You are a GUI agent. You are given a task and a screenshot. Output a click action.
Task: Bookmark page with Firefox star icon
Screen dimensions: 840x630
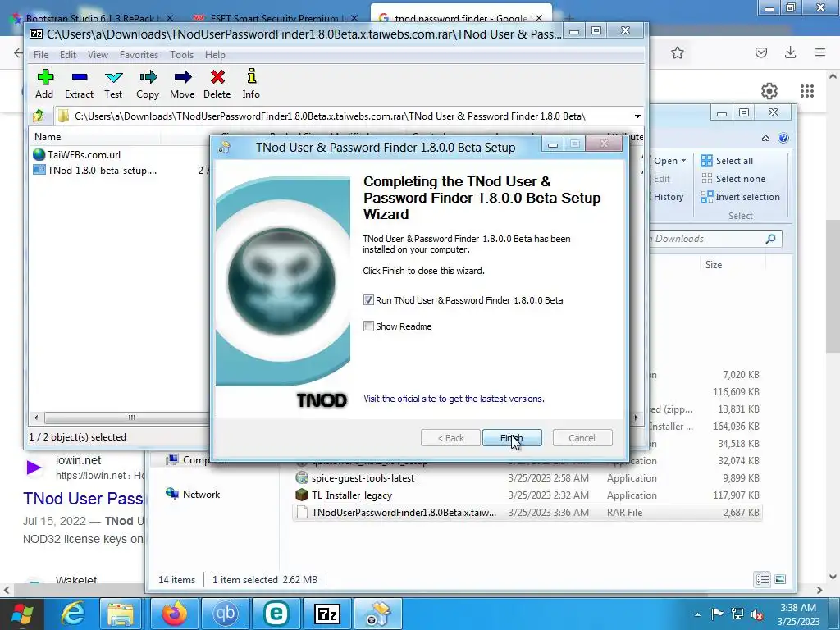[x=678, y=52]
